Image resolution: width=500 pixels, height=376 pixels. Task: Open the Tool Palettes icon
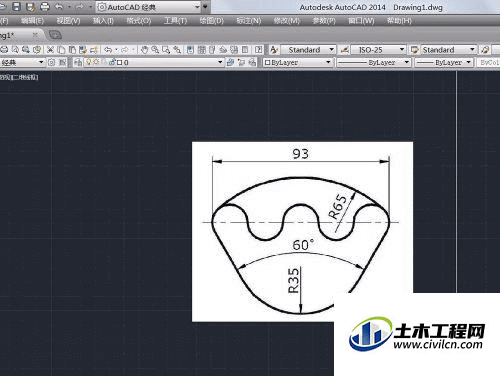point(212,50)
